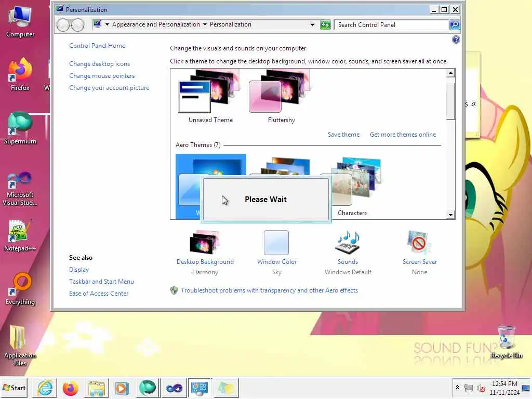Open Visual Studio from the taskbar
532x399 pixels.
(174, 388)
